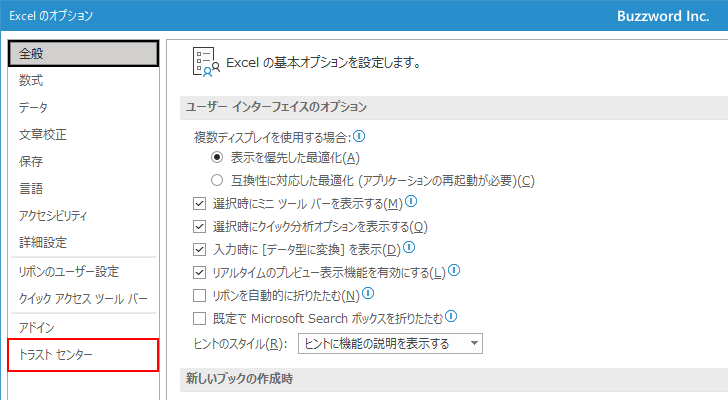Disable リアルタイムのプレビュー表示機能 checkbox

(x=200, y=272)
